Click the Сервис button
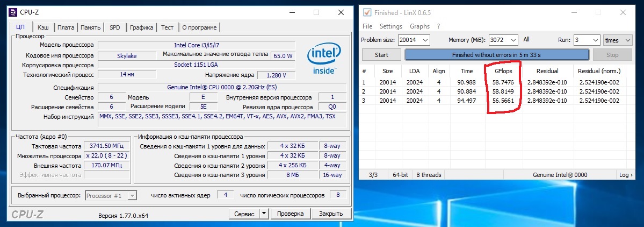Viewport: 644px width, 227px height. pyautogui.click(x=244, y=214)
